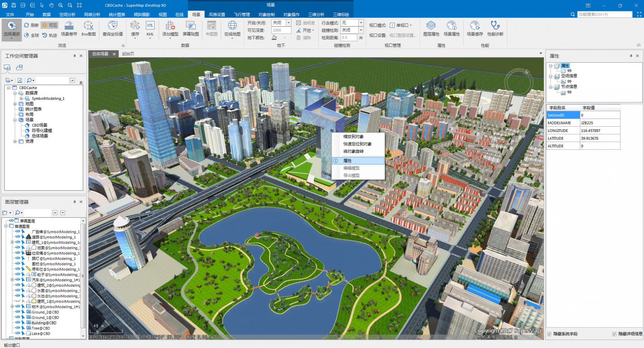Click the 刷新 refresh icon
The image size is (644, 348).
pyautogui.click(x=26, y=25)
